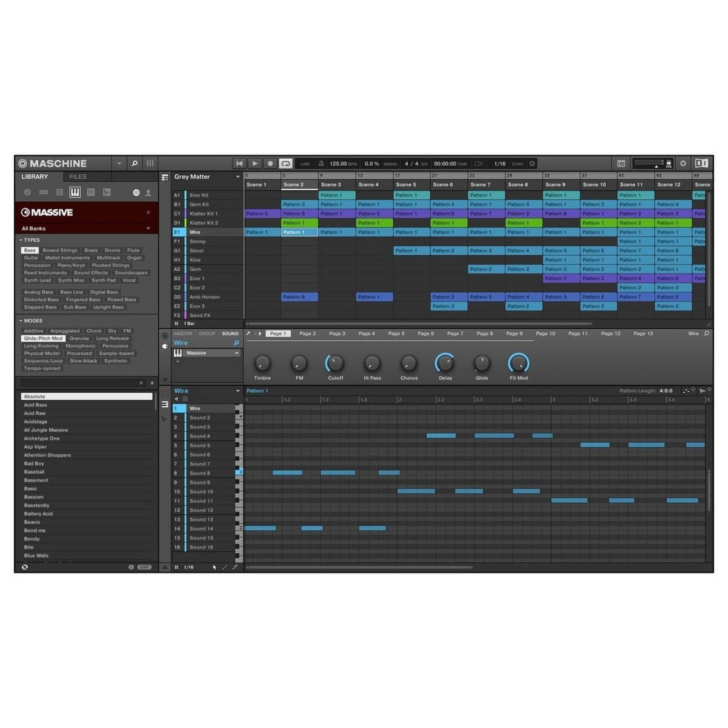The width and height of the screenshot is (728, 728).
Task: Toggle the Bass type filter tag
Action: point(30,250)
